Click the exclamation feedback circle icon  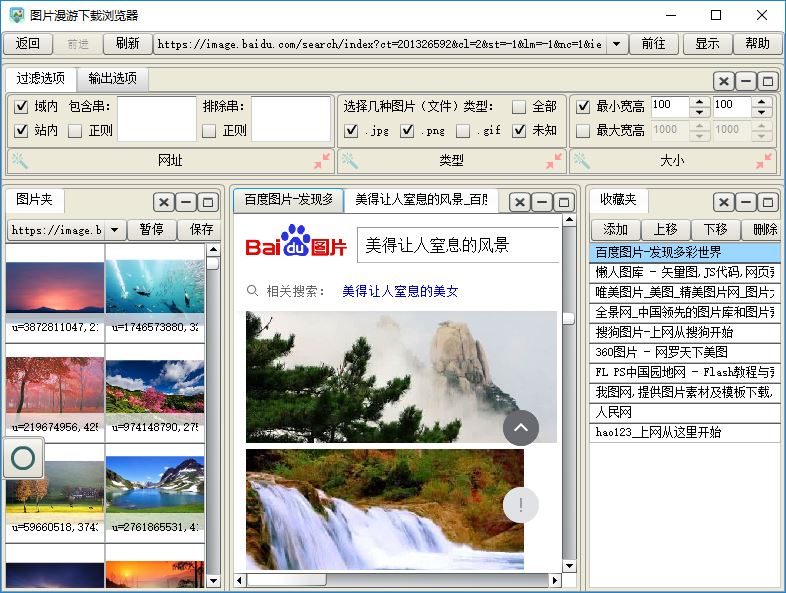pos(521,505)
